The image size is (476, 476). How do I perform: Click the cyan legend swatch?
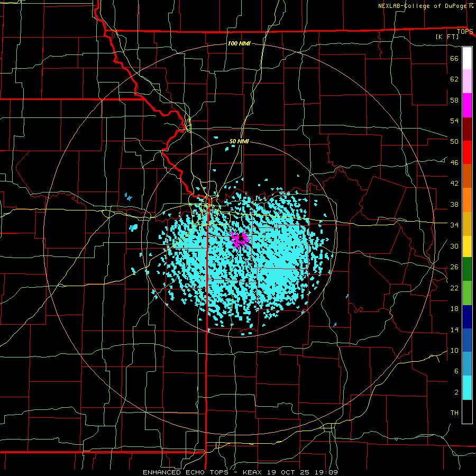click(467, 388)
